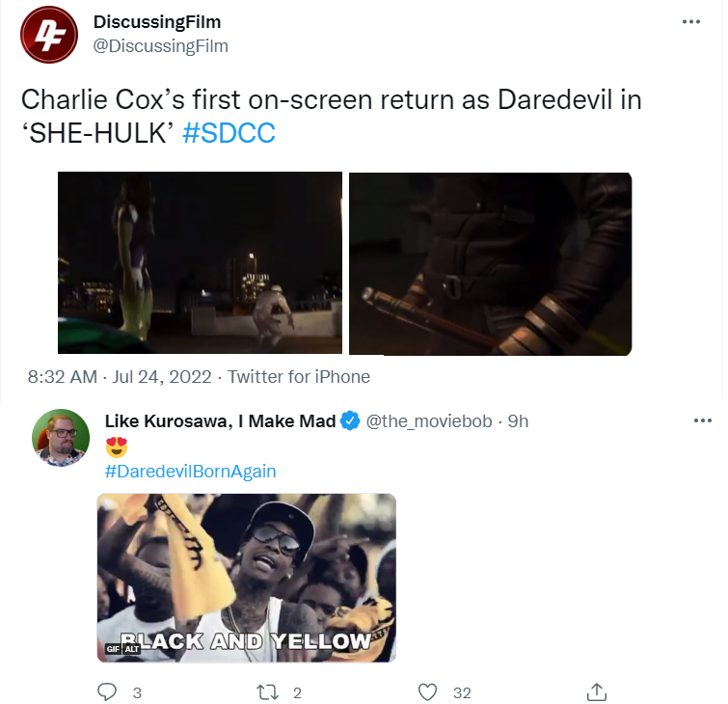Click the retweet arrows icon
Viewport: 728px width, 704px height.
coord(268,691)
